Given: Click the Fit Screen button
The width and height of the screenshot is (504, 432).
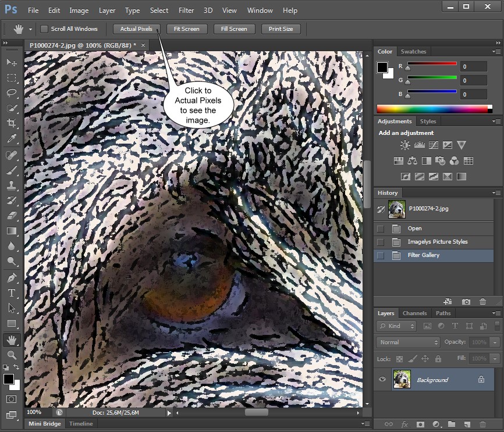Looking at the screenshot, I should pyautogui.click(x=186, y=29).
